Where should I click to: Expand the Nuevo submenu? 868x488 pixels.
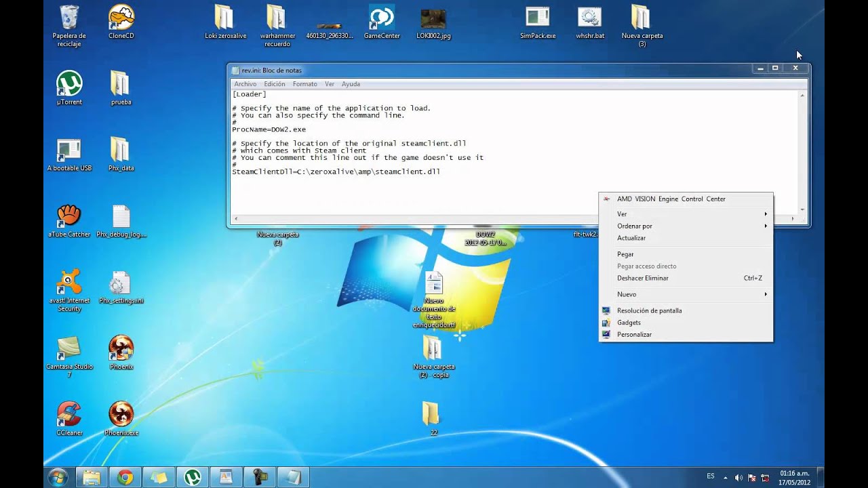686,295
